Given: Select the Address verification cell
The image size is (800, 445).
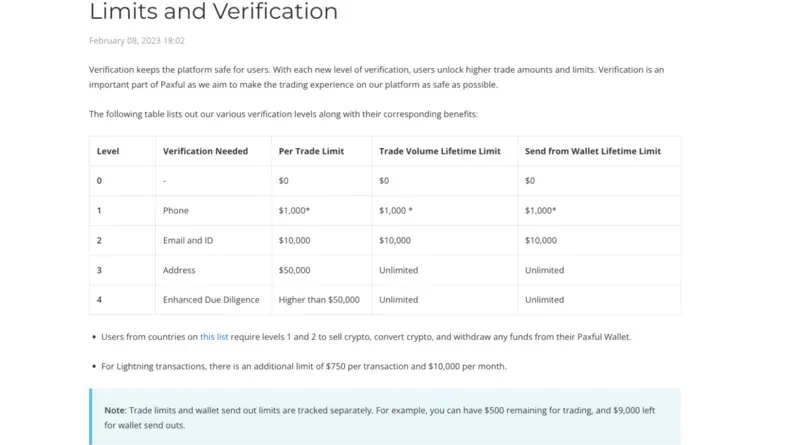Looking at the screenshot, I should click(x=213, y=270).
